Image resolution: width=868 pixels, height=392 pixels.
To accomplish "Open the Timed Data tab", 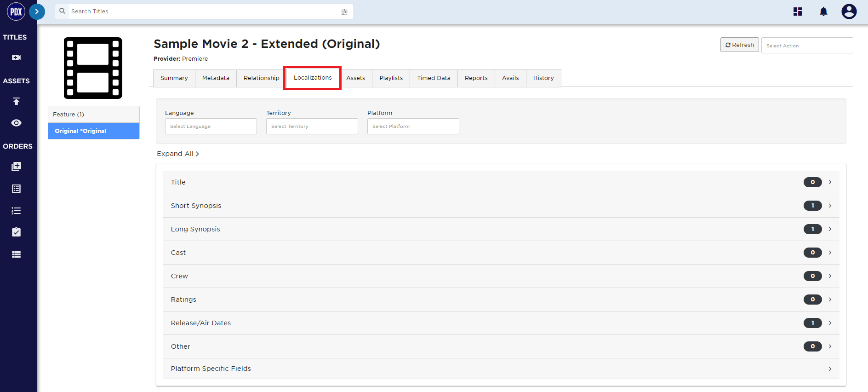I will tap(434, 78).
